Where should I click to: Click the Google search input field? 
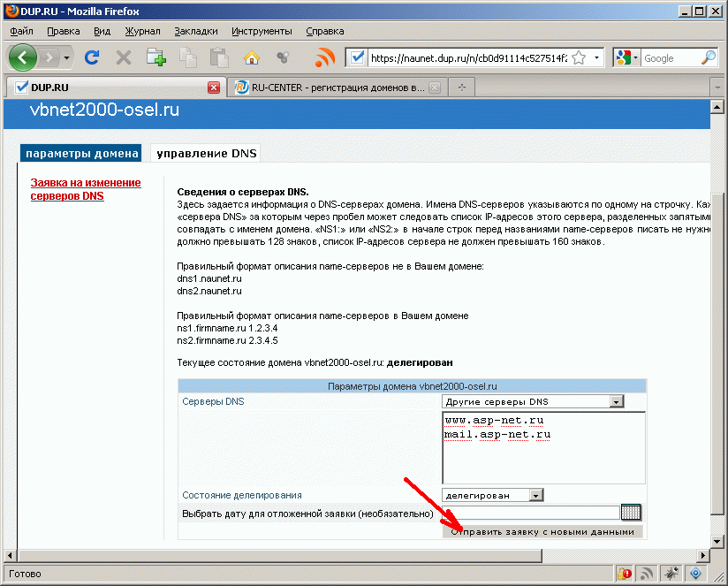pyautogui.click(x=671, y=58)
